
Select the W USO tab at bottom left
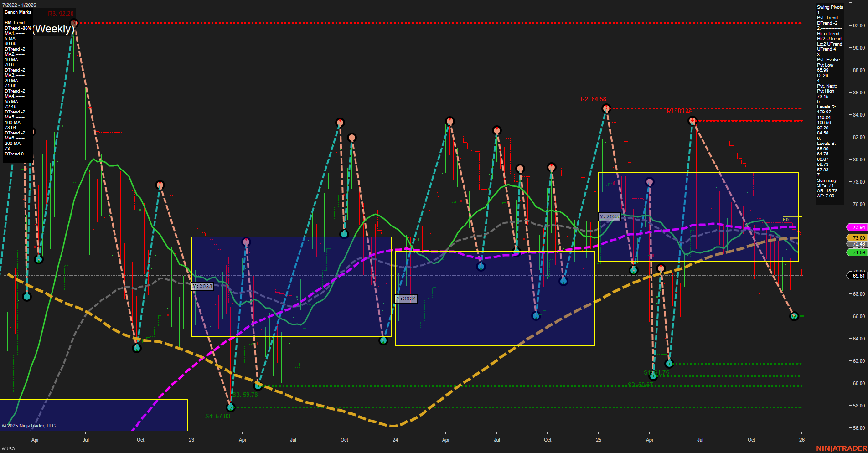pyautogui.click(x=8, y=448)
